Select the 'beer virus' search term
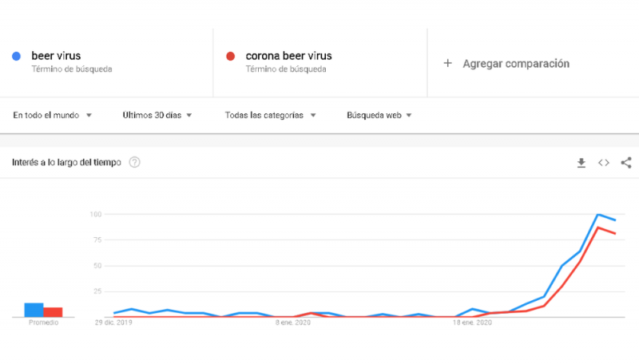The height and width of the screenshot is (364, 639). pos(56,57)
